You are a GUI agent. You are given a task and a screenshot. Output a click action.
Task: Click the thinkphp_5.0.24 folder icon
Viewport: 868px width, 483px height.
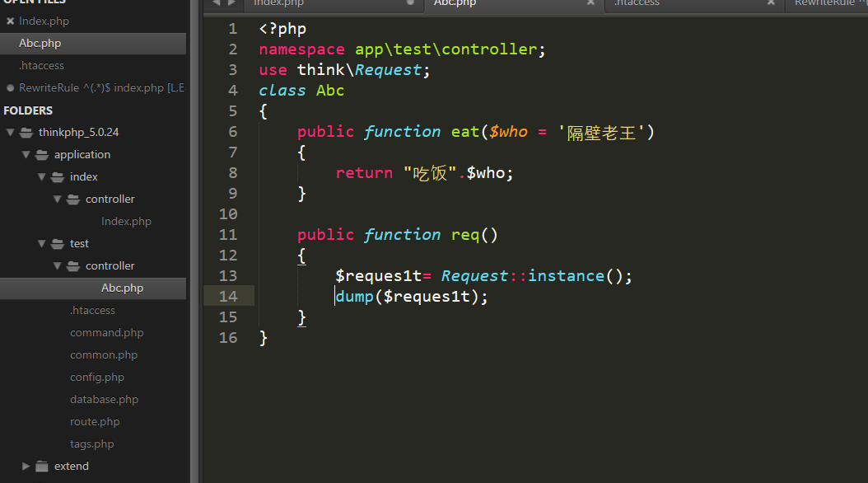click(x=26, y=133)
